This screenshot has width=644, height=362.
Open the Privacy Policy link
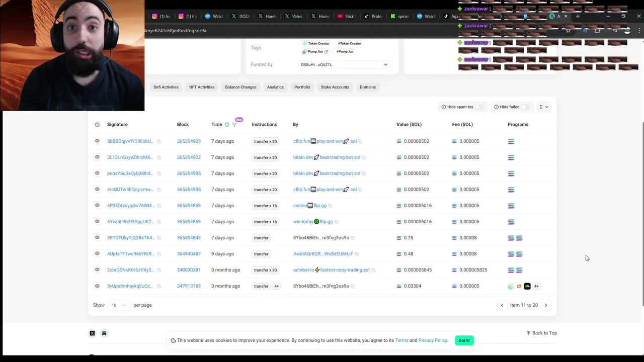(433, 340)
